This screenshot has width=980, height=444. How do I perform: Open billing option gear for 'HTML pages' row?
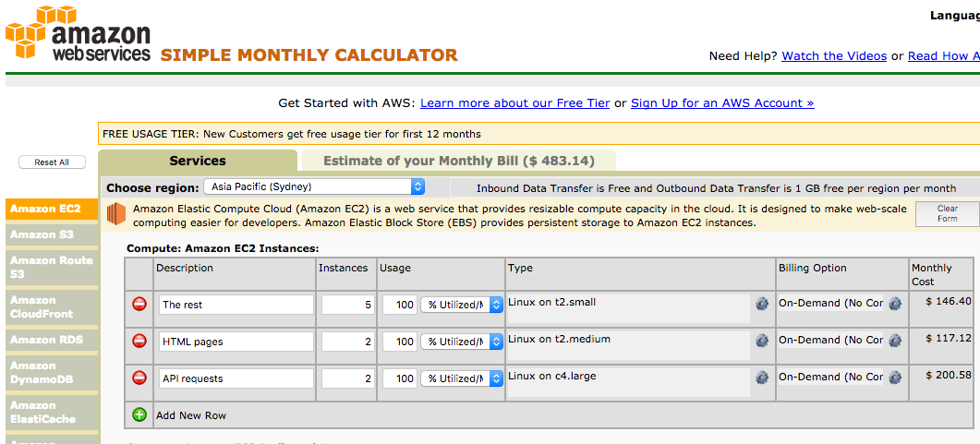pyautogui.click(x=895, y=341)
